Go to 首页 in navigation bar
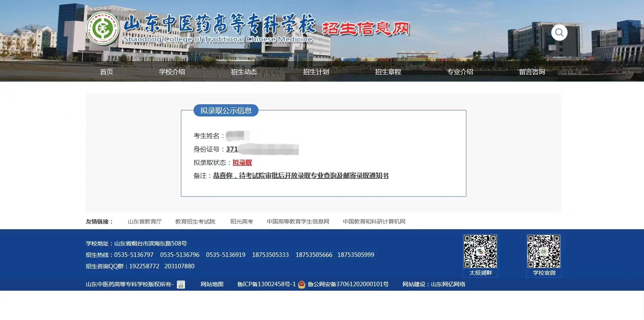The image size is (644, 320). pos(107,72)
